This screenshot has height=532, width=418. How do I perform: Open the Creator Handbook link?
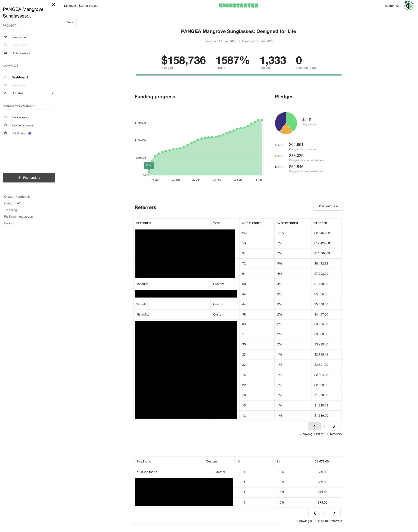[x=17, y=197]
